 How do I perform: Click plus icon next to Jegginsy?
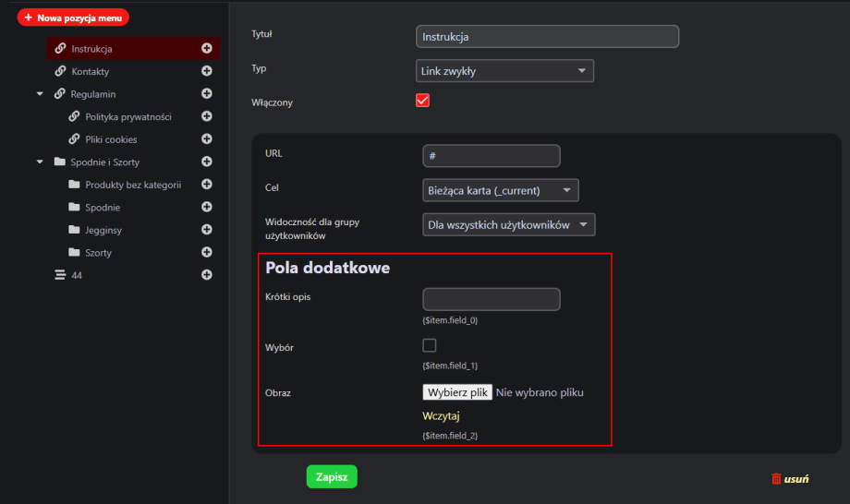[x=207, y=230]
